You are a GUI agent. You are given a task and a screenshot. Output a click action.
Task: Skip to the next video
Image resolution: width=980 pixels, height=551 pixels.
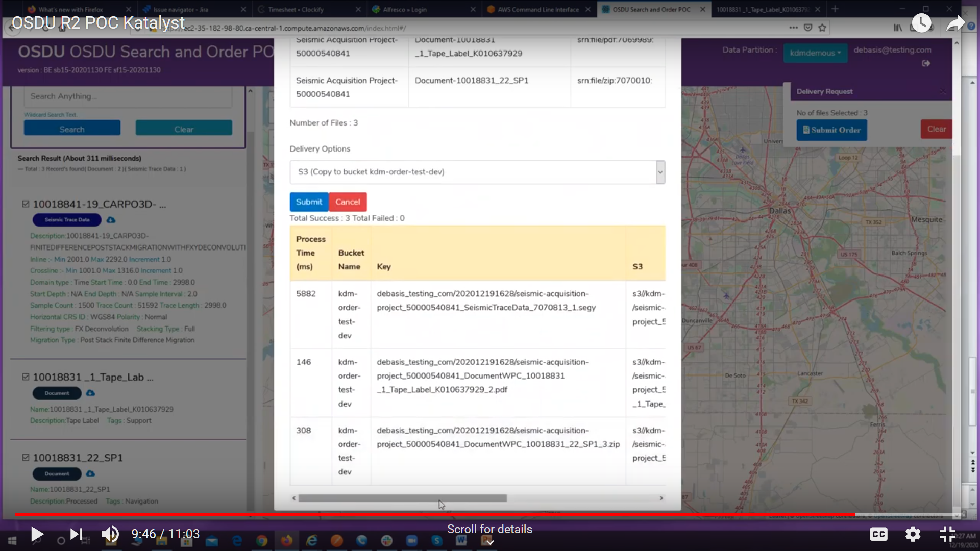[x=76, y=534]
